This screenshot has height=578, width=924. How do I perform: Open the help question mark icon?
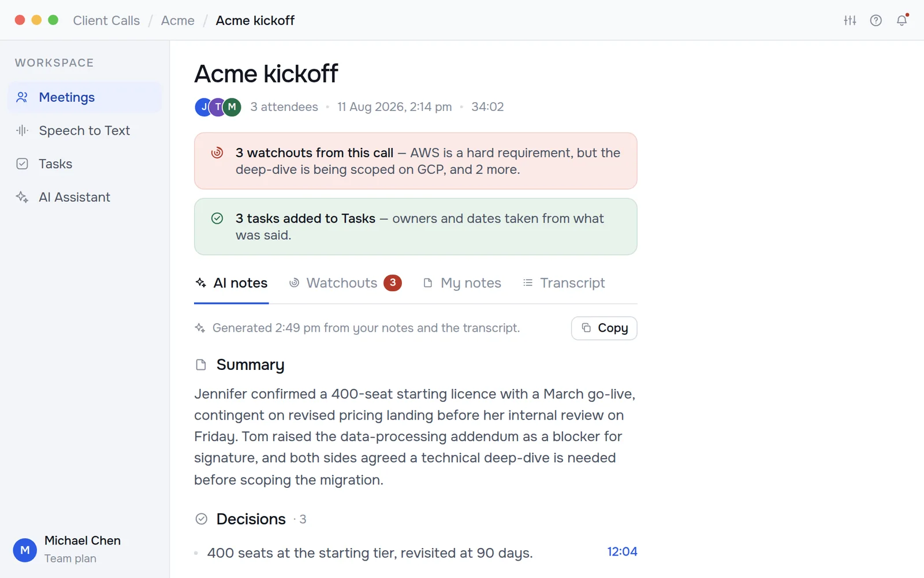pos(876,21)
